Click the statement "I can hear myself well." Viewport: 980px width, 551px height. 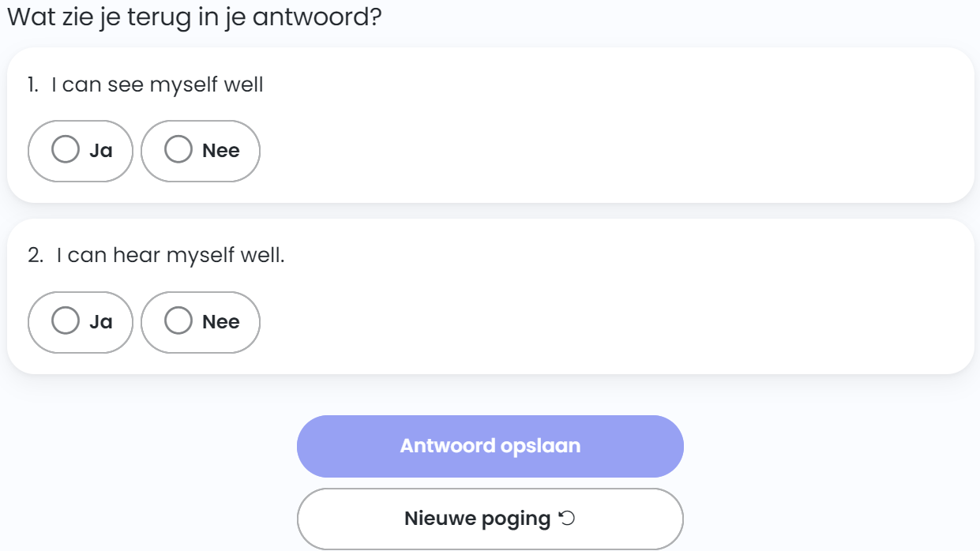pyautogui.click(x=171, y=255)
